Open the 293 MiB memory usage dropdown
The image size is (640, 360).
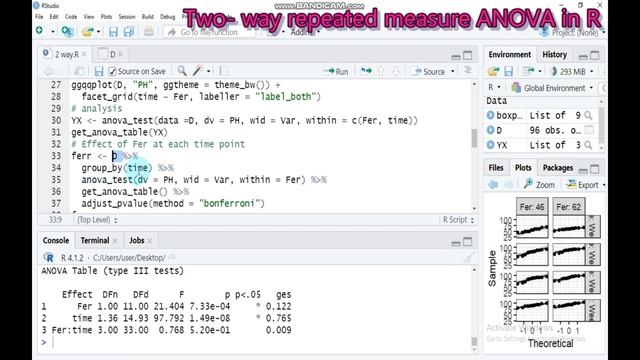[572, 71]
